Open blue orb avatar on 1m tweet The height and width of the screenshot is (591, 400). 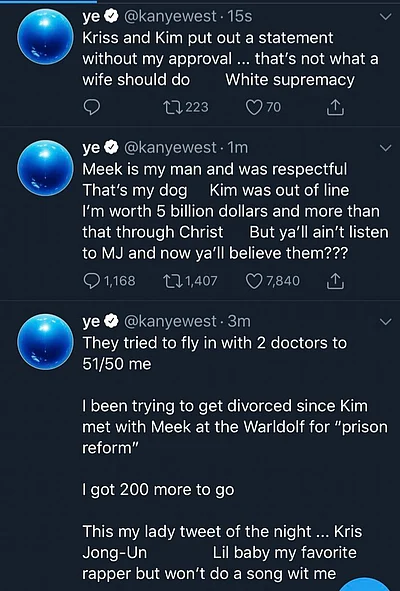coord(45,168)
